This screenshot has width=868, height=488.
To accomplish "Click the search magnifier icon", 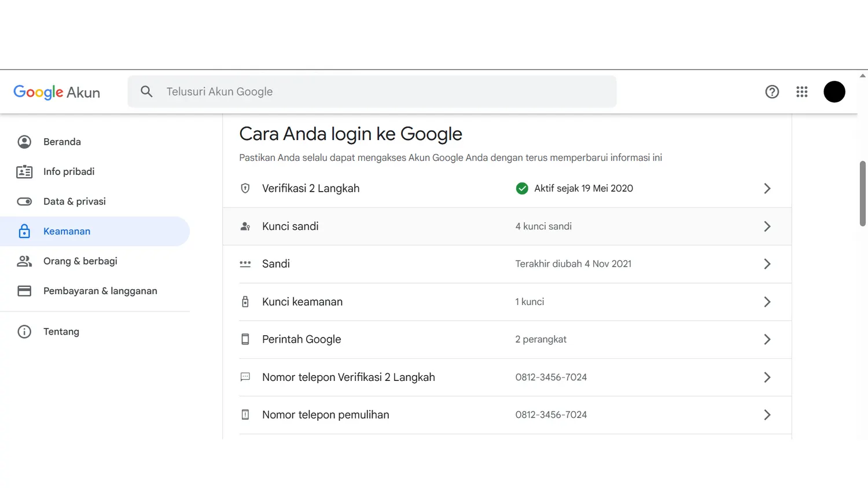I will point(146,91).
